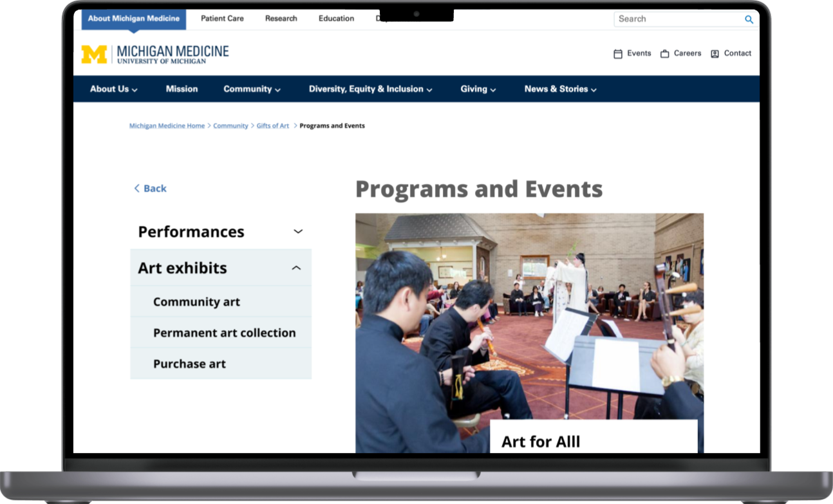Screen dimensions: 833x504
Task: Expand Diversity, Equity & Inclusion menu
Action: point(370,89)
